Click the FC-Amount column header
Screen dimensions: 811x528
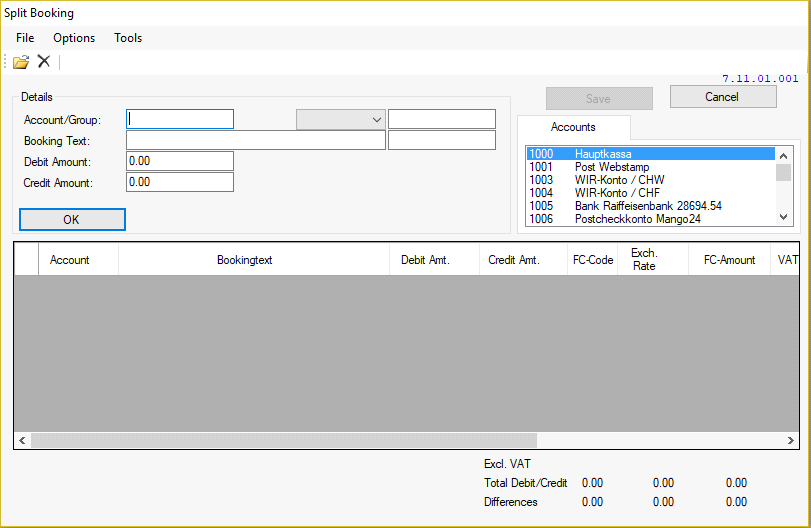pyautogui.click(x=729, y=259)
